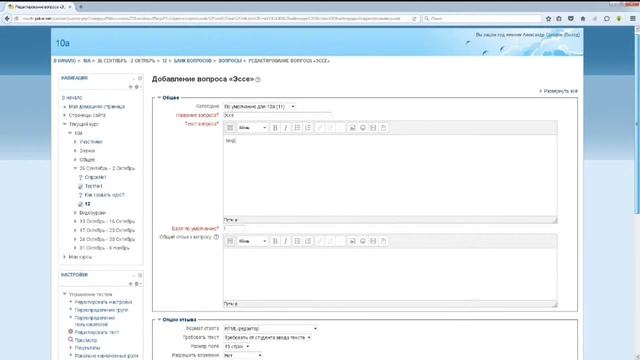Image resolution: width=640 pixels, height=360 pixels.
Task: Open paragraph format dropdown in feedback editor
Action: pyautogui.click(x=252, y=241)
